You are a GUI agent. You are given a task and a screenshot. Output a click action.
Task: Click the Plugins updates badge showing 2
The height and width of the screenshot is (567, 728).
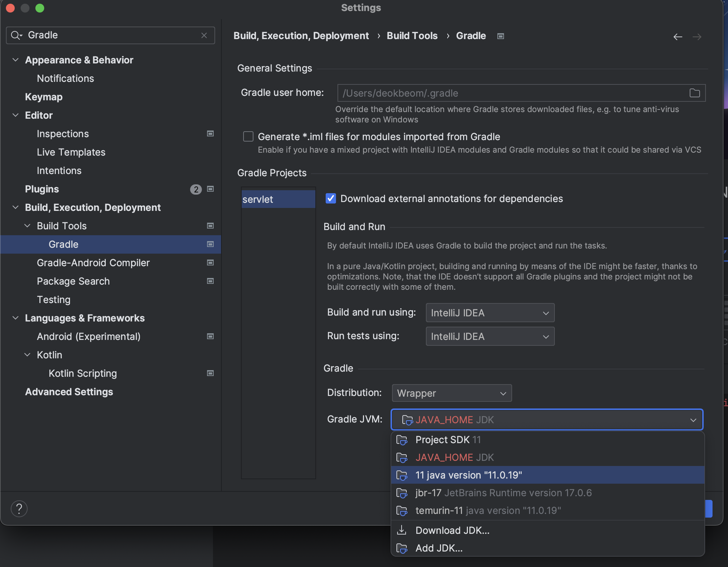click(196, 189)
